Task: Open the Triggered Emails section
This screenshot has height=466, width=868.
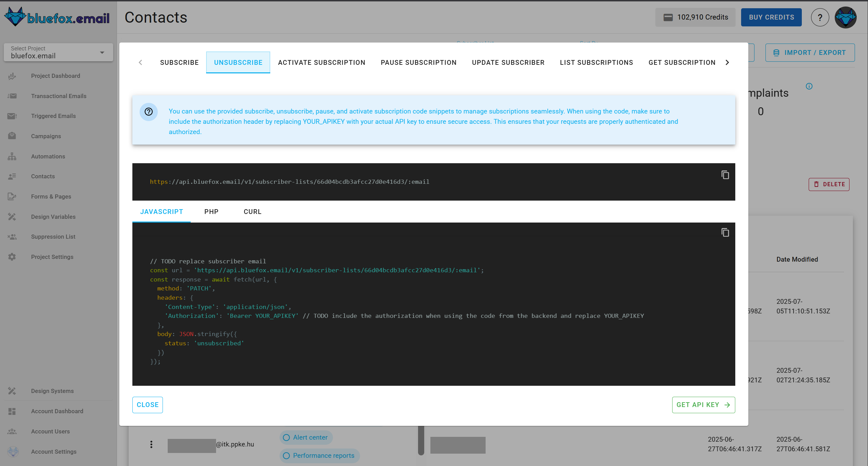Action: (53, 116)
